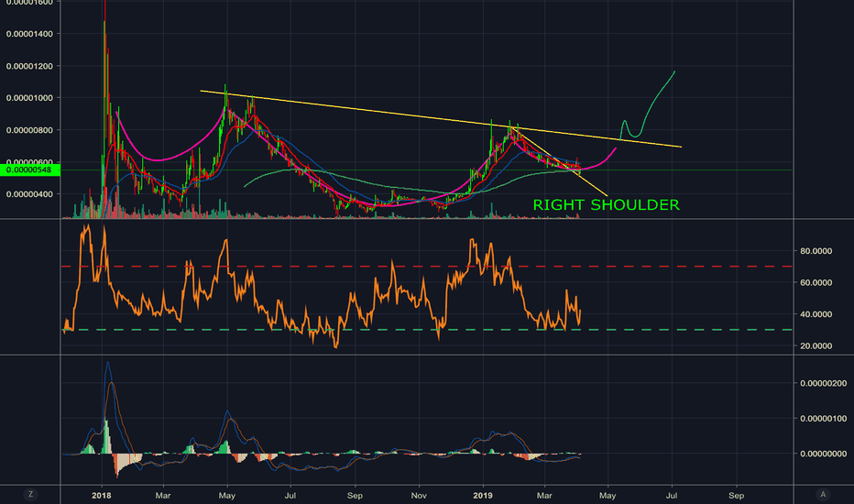Select the RIGHT SHOULDER text annotation

point(607,205)
